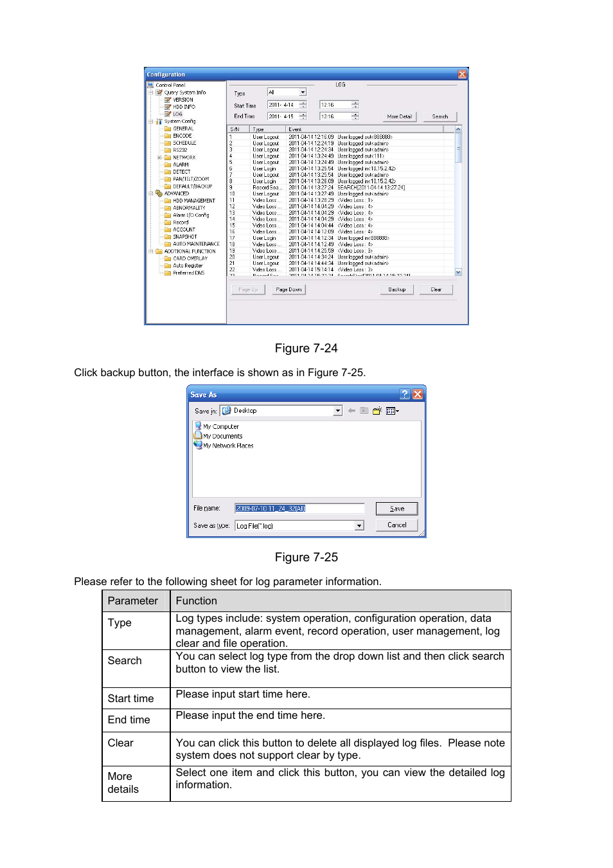613x868 pixels.
Task: Open the NETWORK folder
Action: point(184,158)
